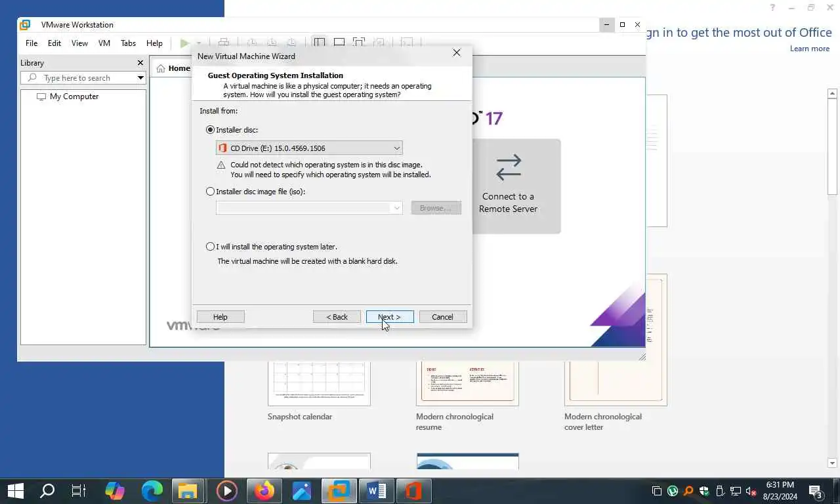Click the scroll up arrow in the Word window
This screenshot has height=504, width=840.
coord(832,94)
